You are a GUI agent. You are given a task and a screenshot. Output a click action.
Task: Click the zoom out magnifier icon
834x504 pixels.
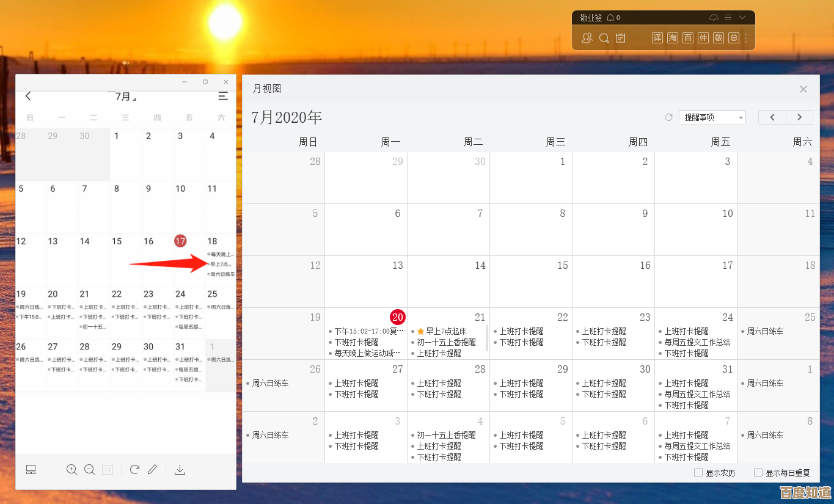pyautogui.click(x=89, y=469)
